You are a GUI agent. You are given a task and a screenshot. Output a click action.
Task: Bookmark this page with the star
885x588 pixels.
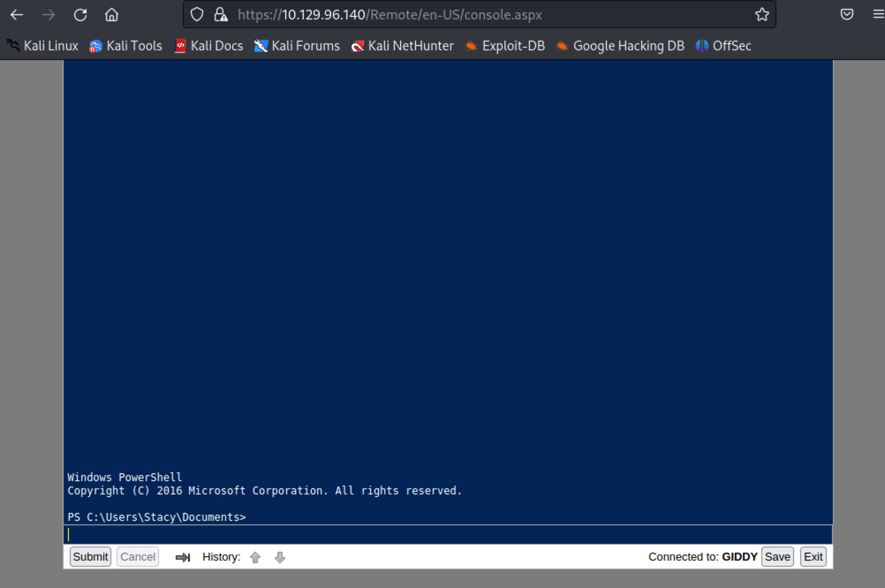pyautogui.click(x=762, y=15)
